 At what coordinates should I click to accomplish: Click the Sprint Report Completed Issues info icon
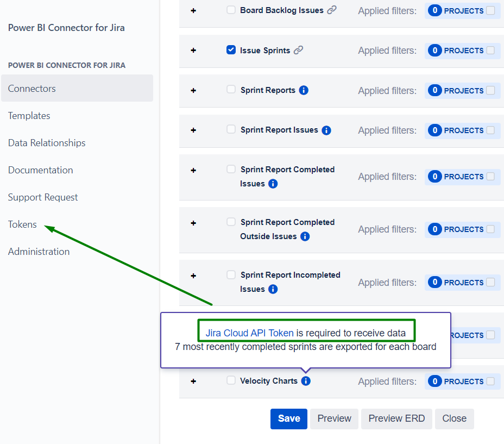(x=272, y=183)
